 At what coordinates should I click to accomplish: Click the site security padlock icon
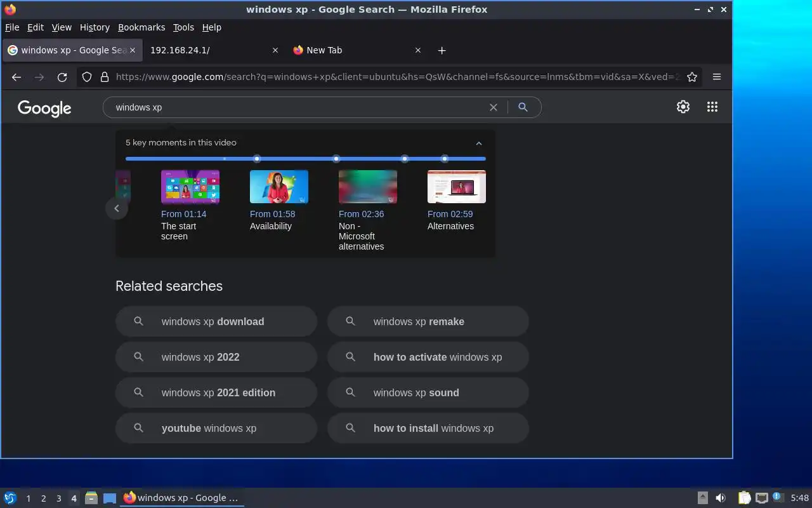coord(105,77)
